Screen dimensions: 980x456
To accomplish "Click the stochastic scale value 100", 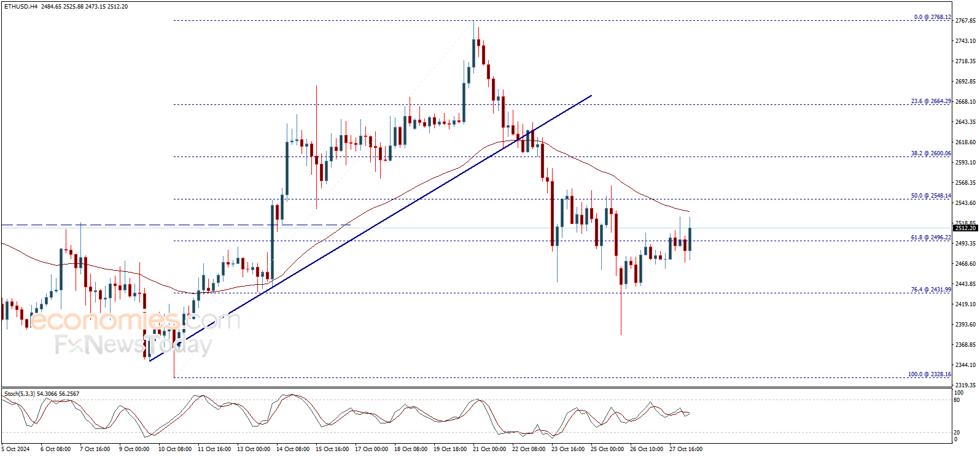I will click(x=959, y=392).
